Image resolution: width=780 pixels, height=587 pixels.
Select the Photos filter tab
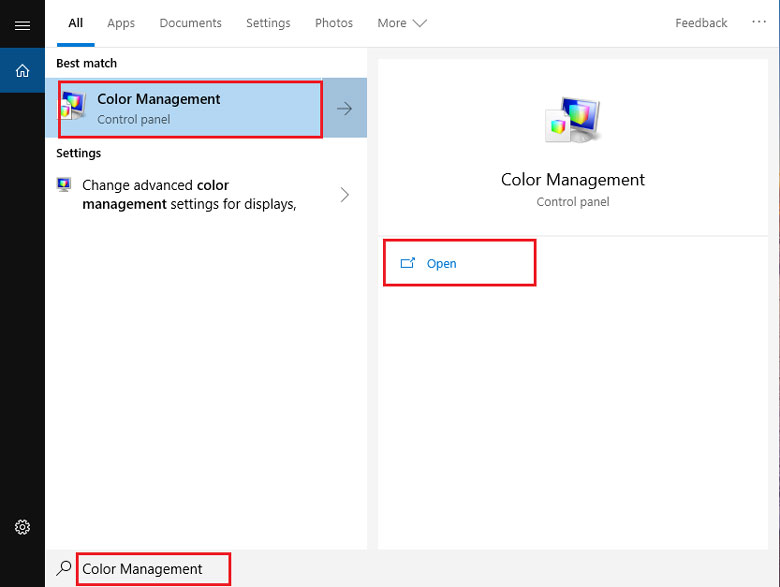click(x=333, y=23)
